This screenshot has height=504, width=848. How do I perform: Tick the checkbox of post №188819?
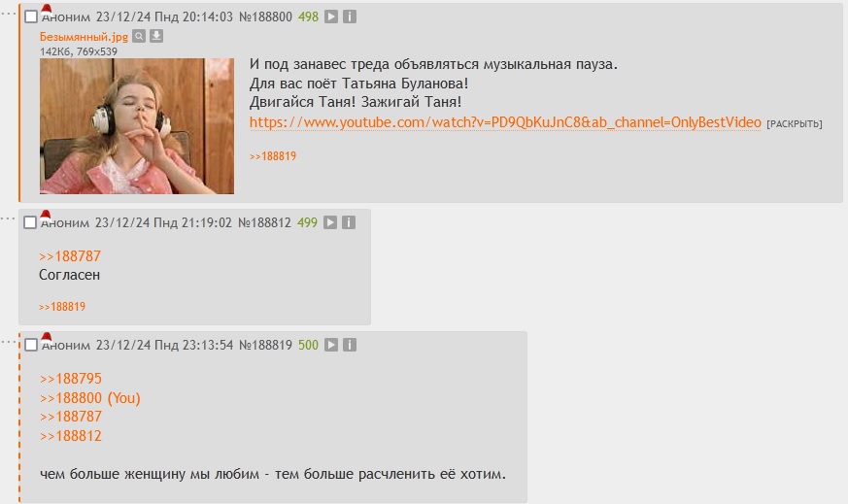coord(31,345)
